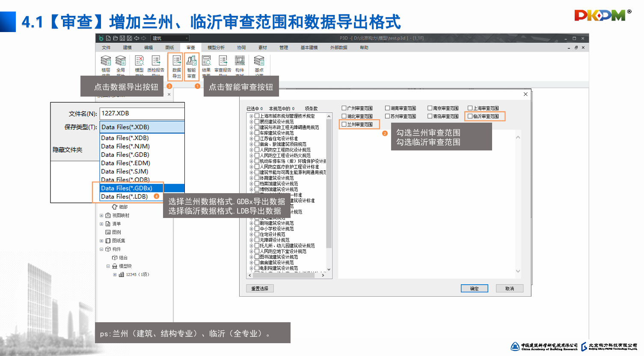Click the 取消 button in review dialog
The height and width of the screenshot is (356, 644).
510,288
